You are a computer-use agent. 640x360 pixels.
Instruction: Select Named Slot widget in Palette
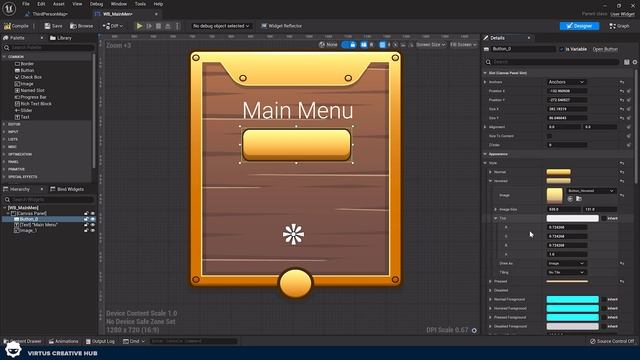(x=32, y=91)
